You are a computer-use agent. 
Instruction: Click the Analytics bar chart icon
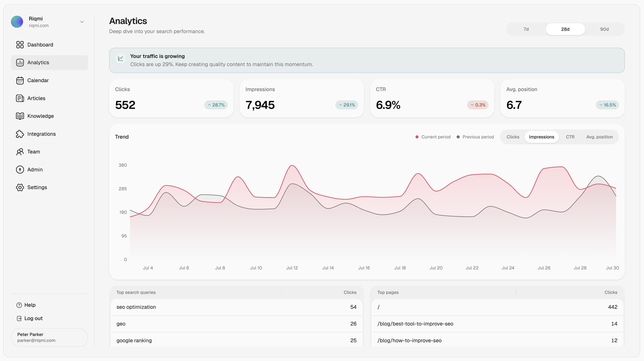pos(20,63)
